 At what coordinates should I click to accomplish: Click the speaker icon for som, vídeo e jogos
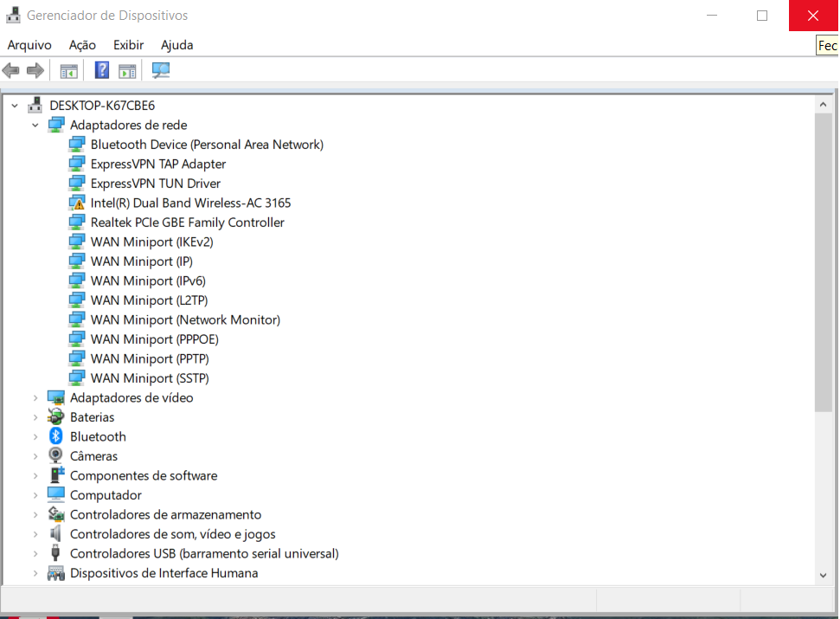coord(55,533)
